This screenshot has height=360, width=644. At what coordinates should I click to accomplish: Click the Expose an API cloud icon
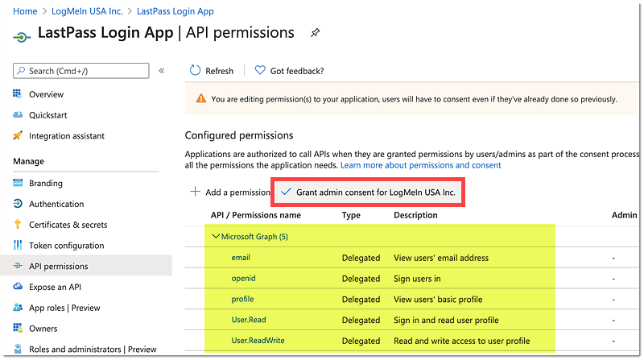coord(18,287)
